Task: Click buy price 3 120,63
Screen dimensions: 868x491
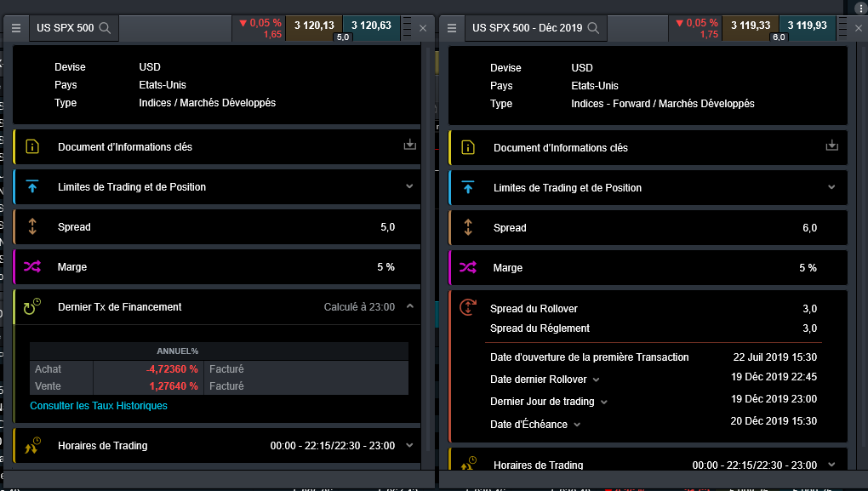Action: click(371, 28)
